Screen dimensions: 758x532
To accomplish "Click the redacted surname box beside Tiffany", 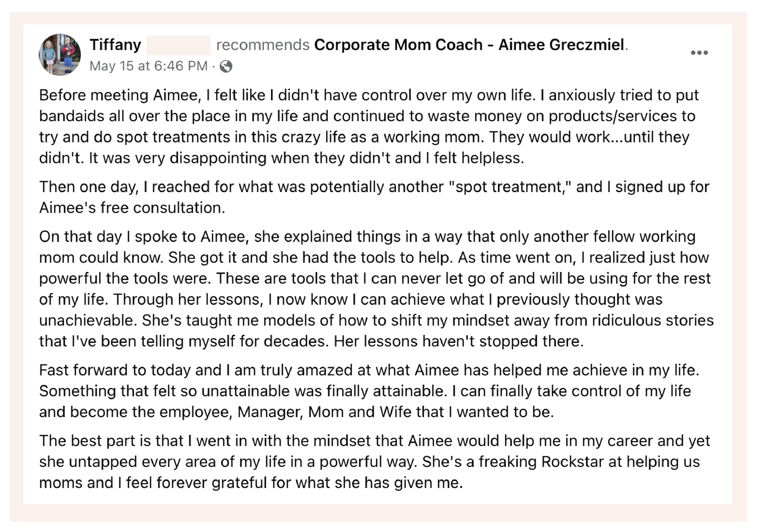I will [x=178, y=45].
